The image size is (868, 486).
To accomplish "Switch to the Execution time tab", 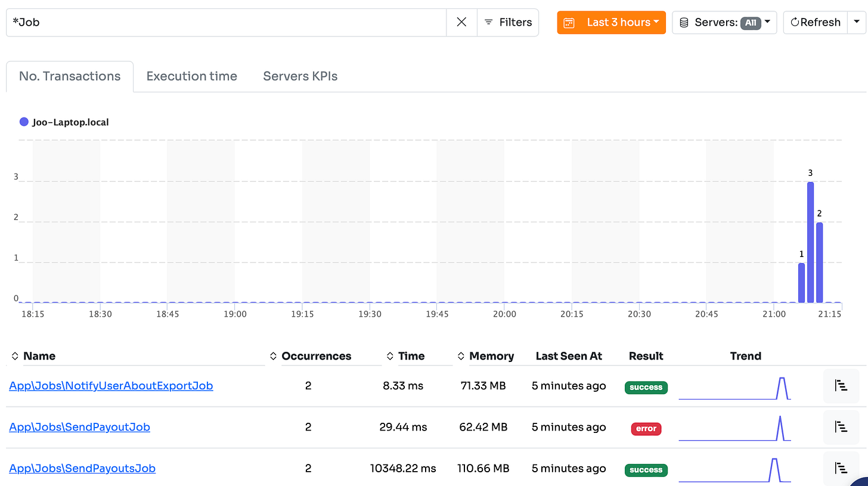I will pos(192,76).
